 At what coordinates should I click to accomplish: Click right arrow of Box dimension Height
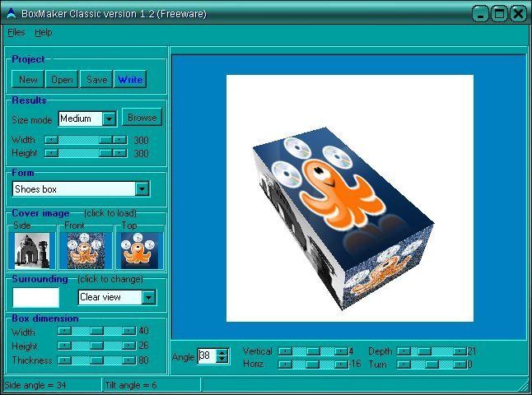(x=129, y=346)
